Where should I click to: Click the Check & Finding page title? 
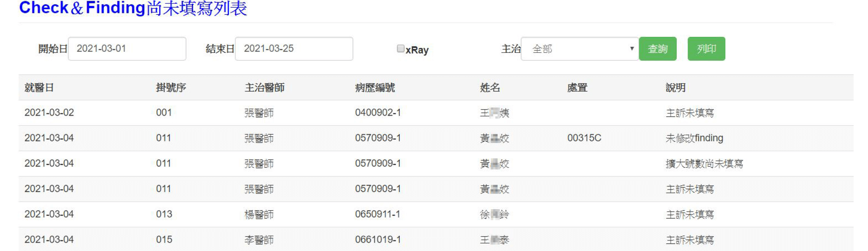coord(133,8)
